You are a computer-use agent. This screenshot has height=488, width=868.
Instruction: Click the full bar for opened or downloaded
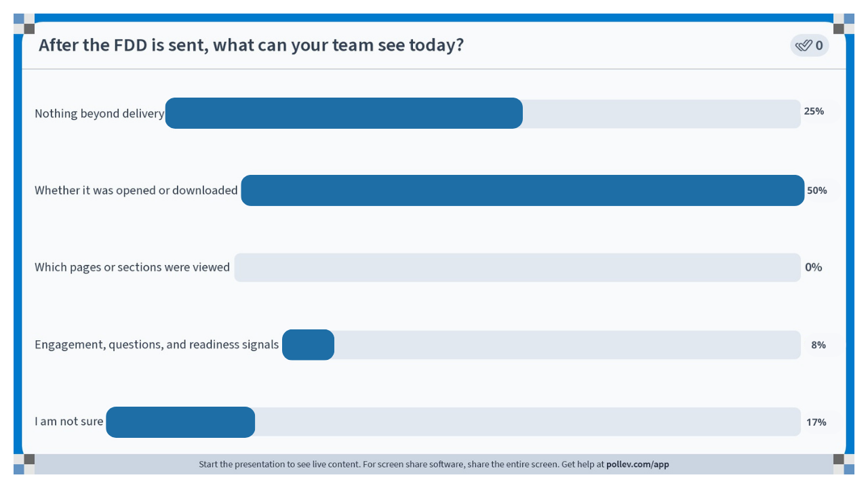pos(523,190)
